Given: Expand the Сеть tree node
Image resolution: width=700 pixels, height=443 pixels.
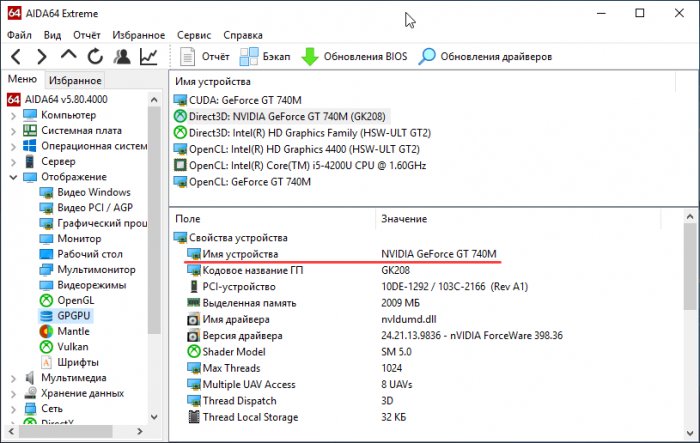Looking at the screenshot, I should point(13,409).
